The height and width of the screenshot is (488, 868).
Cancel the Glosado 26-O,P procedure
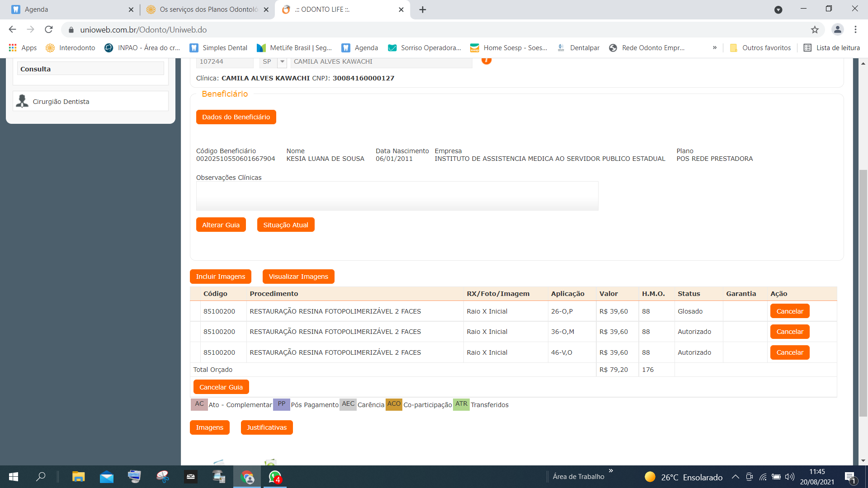(x=789, y=311)
